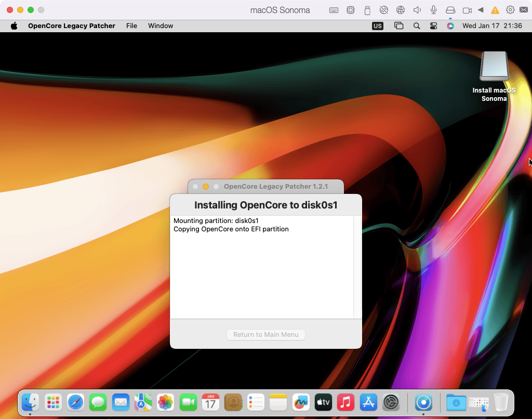Click the Return to Main Menu button
The image size is (532, 419).
tap(265, 334)
